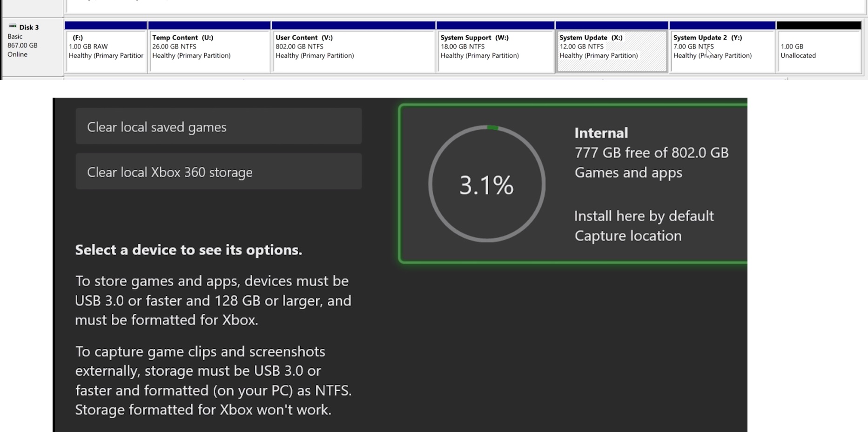Select the Disk 3 drive icon
Screen dimensions: 868x432
click(x=13, y=27)
